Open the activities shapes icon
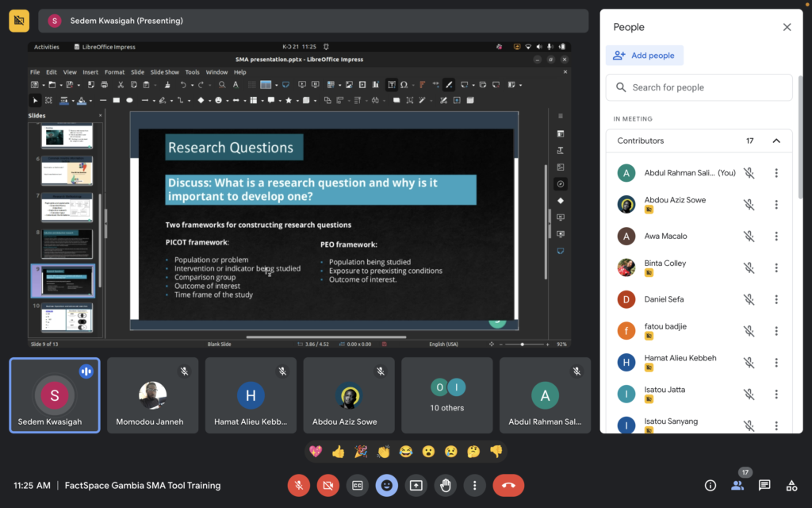 pyautogui.click(x=791, y=486)
